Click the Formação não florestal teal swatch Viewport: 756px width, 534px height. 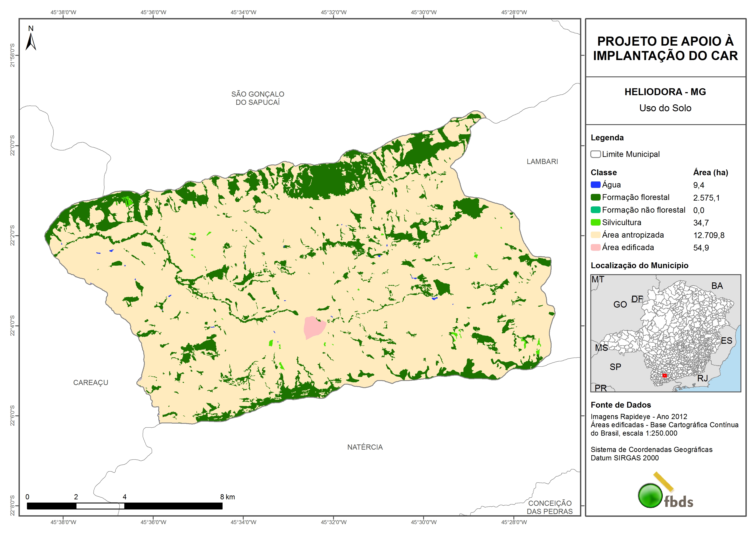(595, 210)
